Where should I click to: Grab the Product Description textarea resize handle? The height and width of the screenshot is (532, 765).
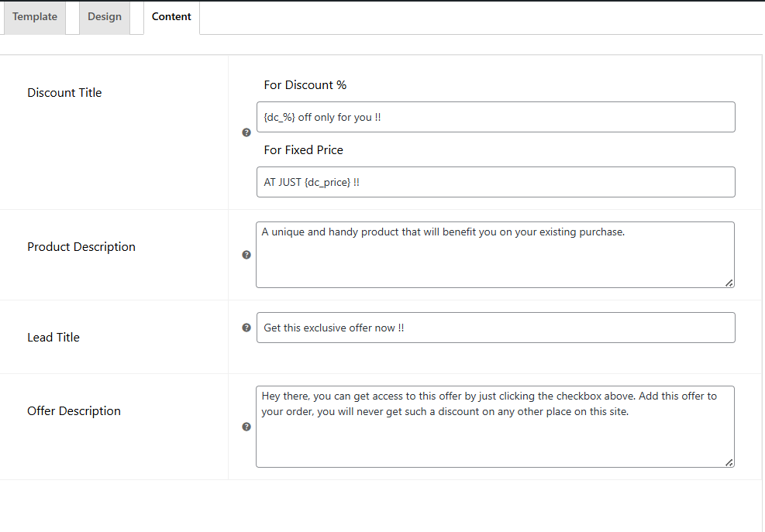[729, 283]
